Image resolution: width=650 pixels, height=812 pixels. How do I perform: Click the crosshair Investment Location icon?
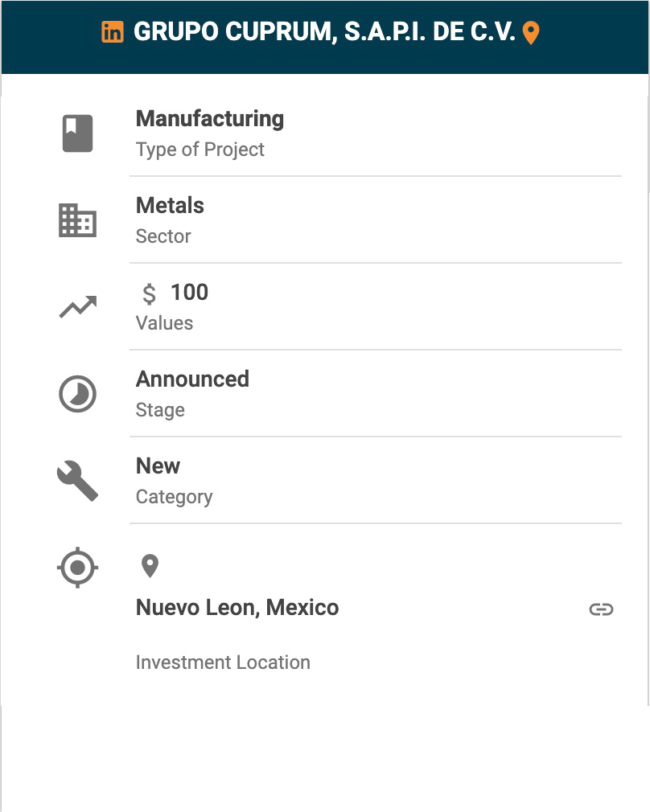coord(78,568)
